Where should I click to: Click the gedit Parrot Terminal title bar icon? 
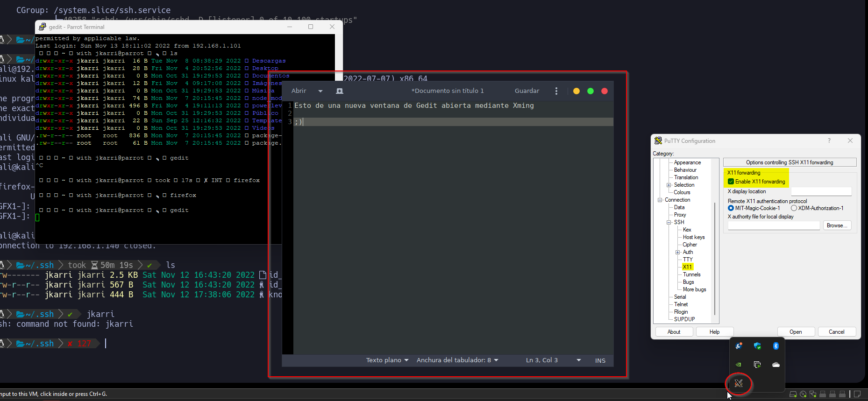pos(43,27)
